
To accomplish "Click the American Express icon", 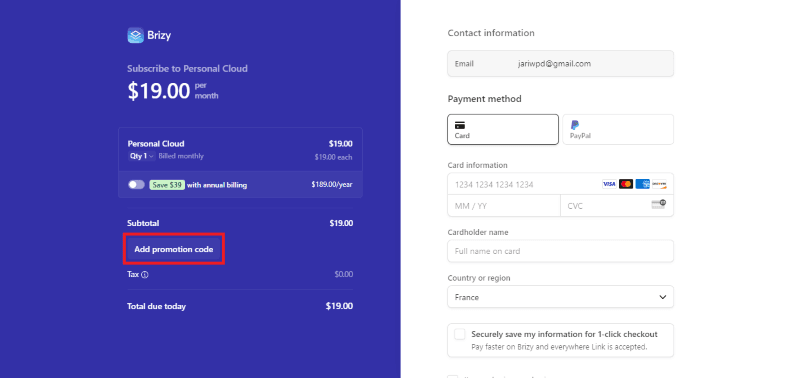I will (x=642, y=184).
